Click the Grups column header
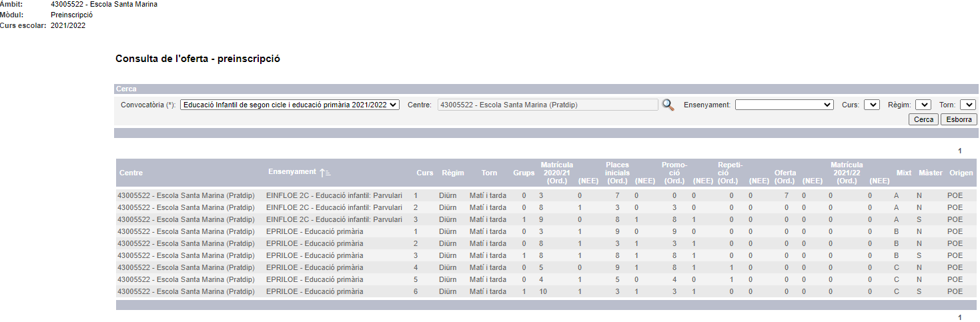980x322 pixels. coord(524,173)
